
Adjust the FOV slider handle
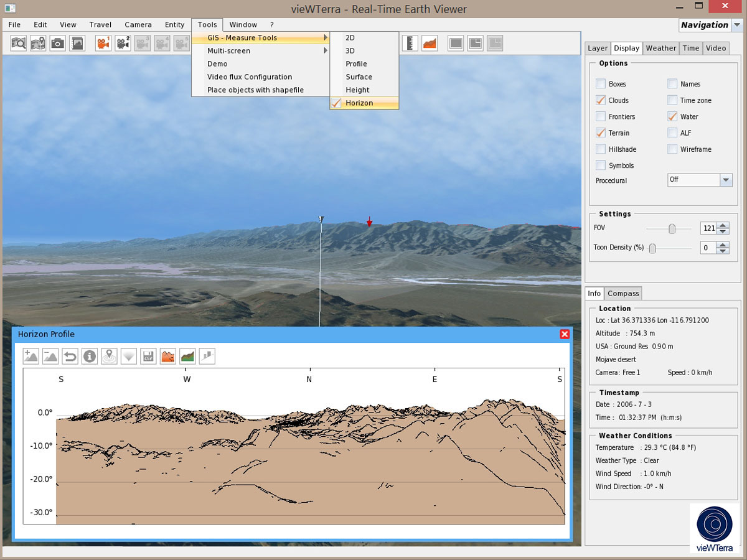pyautogui.click(x=672, y=229)
